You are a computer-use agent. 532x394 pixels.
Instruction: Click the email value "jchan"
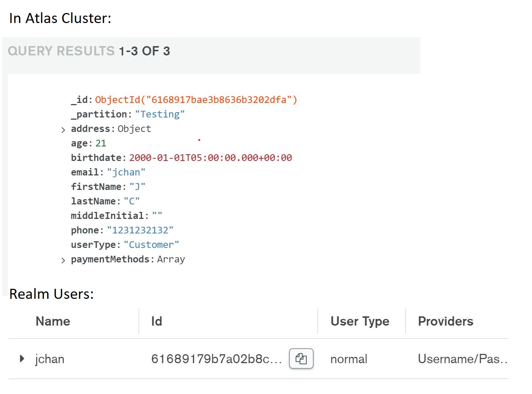pos(126,172)
